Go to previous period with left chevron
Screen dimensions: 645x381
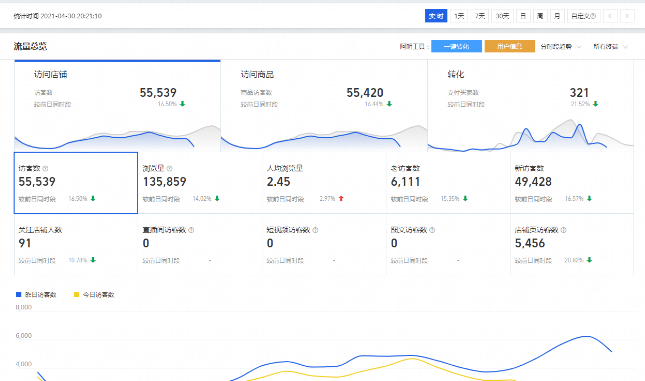click(610, 16)
